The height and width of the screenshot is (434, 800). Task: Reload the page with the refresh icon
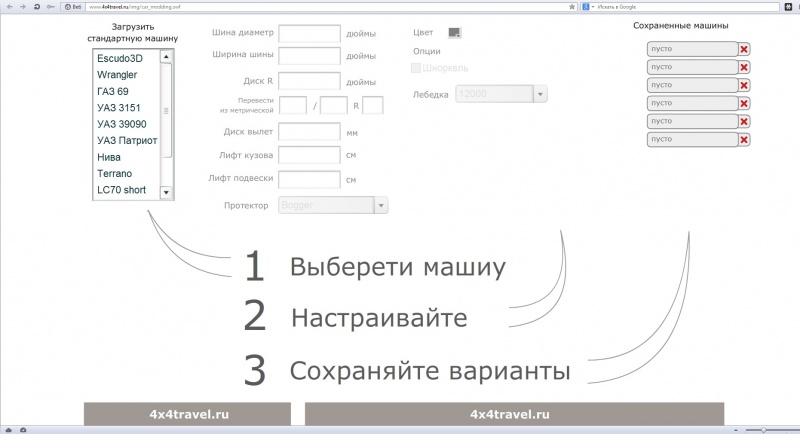point(37,6)
